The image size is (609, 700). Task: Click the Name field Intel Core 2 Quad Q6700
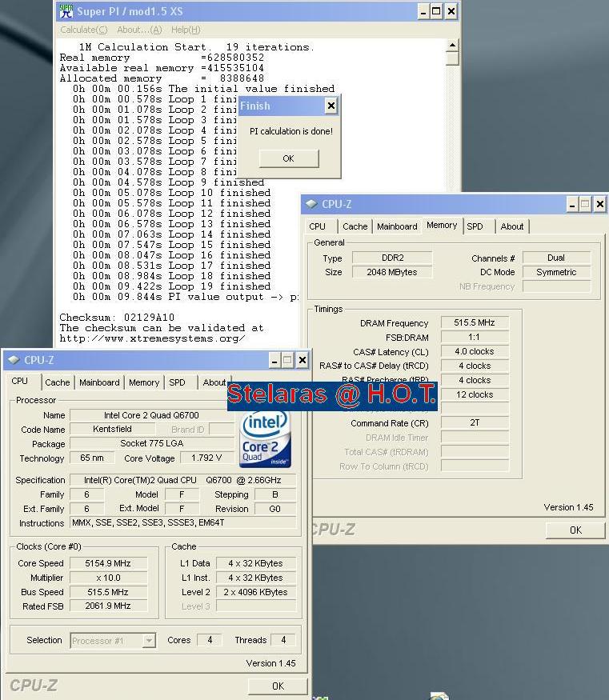(x=151, y=415)
